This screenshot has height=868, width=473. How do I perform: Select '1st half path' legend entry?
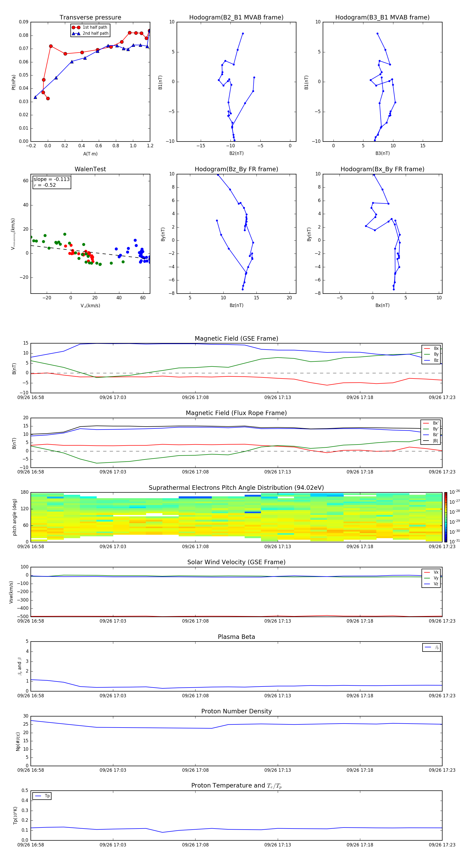point(90,27)
